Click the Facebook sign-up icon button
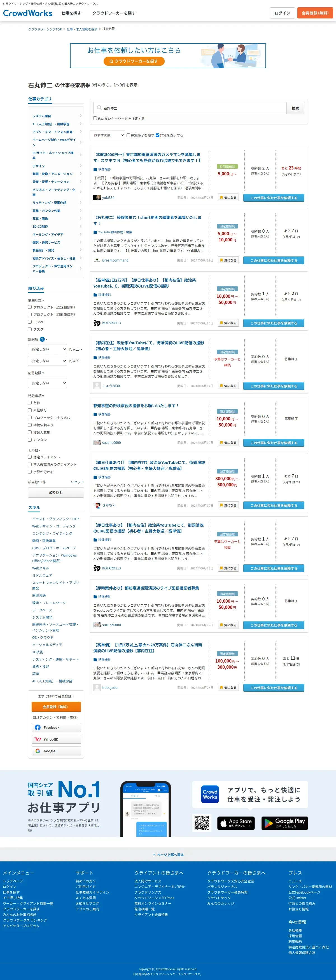Viewport: 336px width, 980px height. click(x=56, y=727)
